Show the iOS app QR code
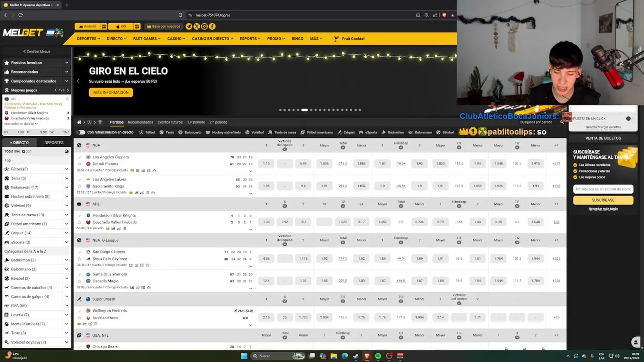The width and height of the screenshot is (644, 362). [x=136, y=26]
